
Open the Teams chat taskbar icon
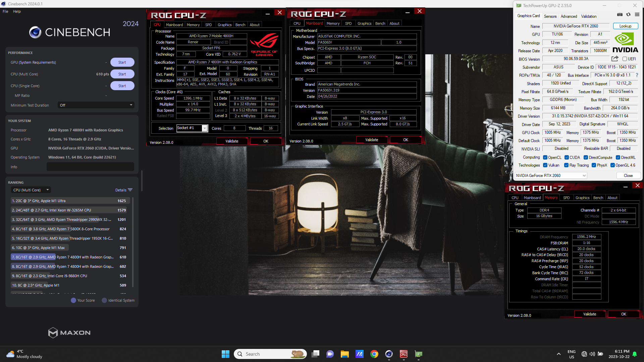click(330, 354)
